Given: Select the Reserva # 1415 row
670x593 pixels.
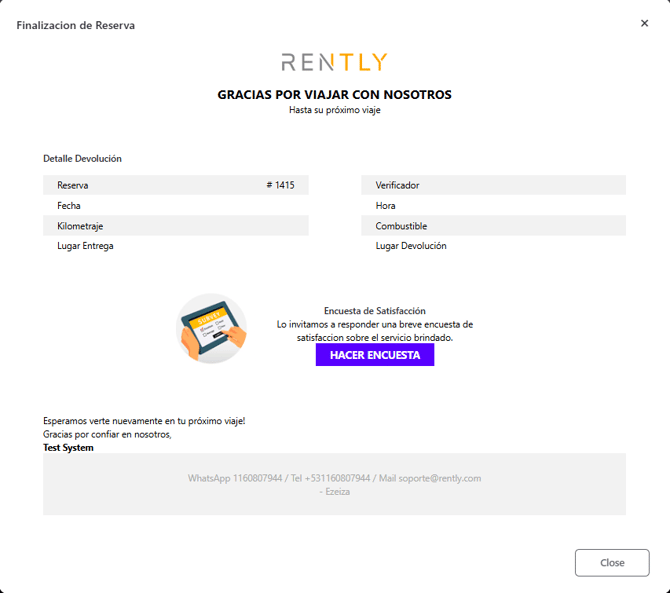Looking at the screenshot, I should [175, 185].
